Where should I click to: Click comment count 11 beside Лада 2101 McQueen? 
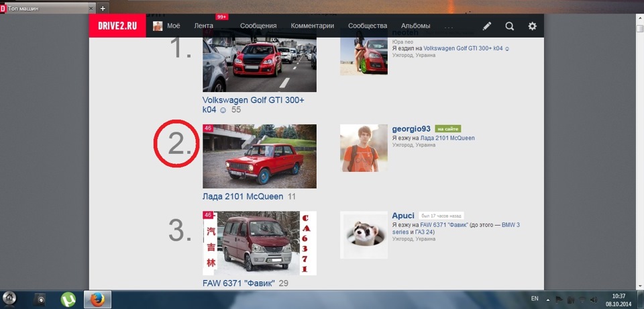(292, 197)
